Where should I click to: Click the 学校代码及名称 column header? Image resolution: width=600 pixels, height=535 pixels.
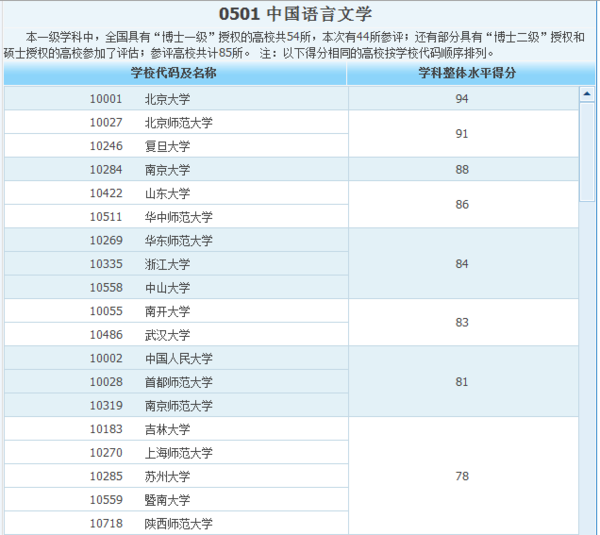(x=175, y=73)
